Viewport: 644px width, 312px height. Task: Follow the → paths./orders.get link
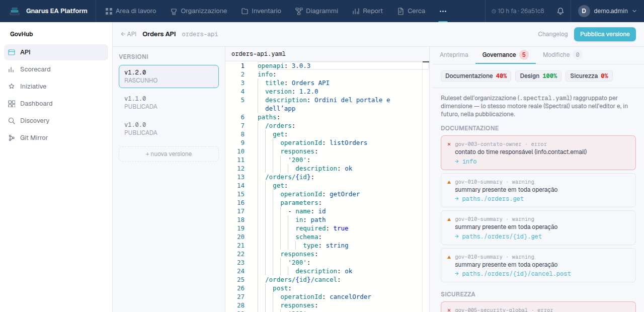pos(489,199)
